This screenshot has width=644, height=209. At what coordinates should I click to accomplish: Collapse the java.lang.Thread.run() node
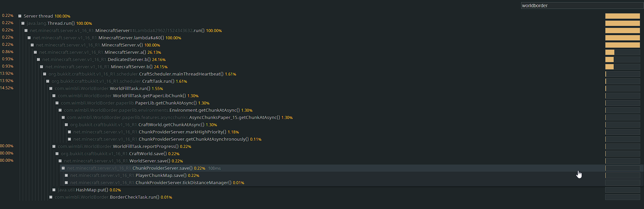pyautogui.click(x=23, y=23)
